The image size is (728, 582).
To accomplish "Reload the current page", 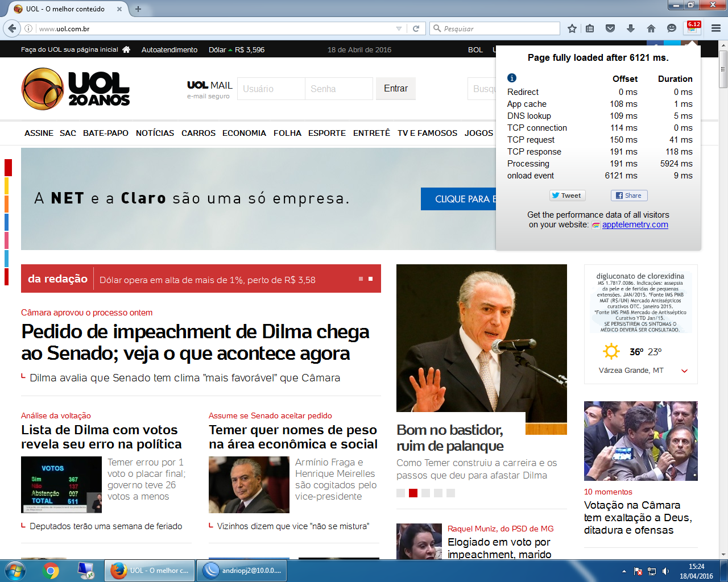I will (416, 28).
